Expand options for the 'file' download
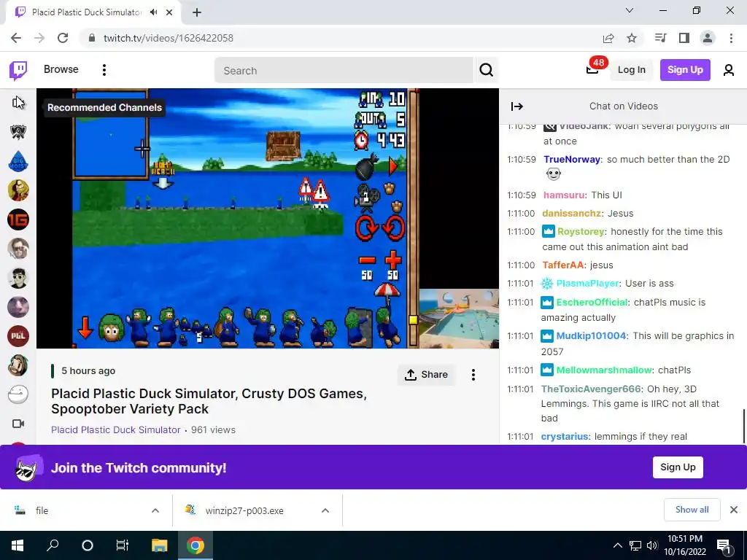This screenshot has height=560, width=747. pos(155,510)
